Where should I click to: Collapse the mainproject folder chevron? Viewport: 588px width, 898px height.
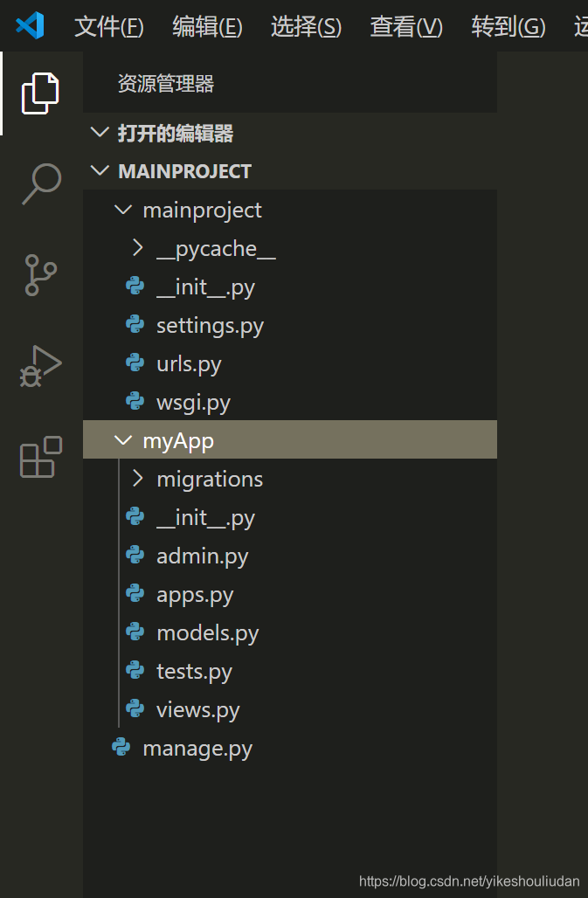[x=123, y=209]
